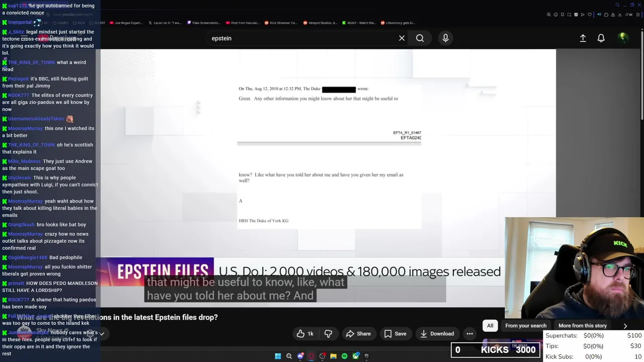The width and height of the screenshot is (644, 362).
Task: Open the Lifeismizzy gets ki... bookmark
Action: (x=397, y=23)
